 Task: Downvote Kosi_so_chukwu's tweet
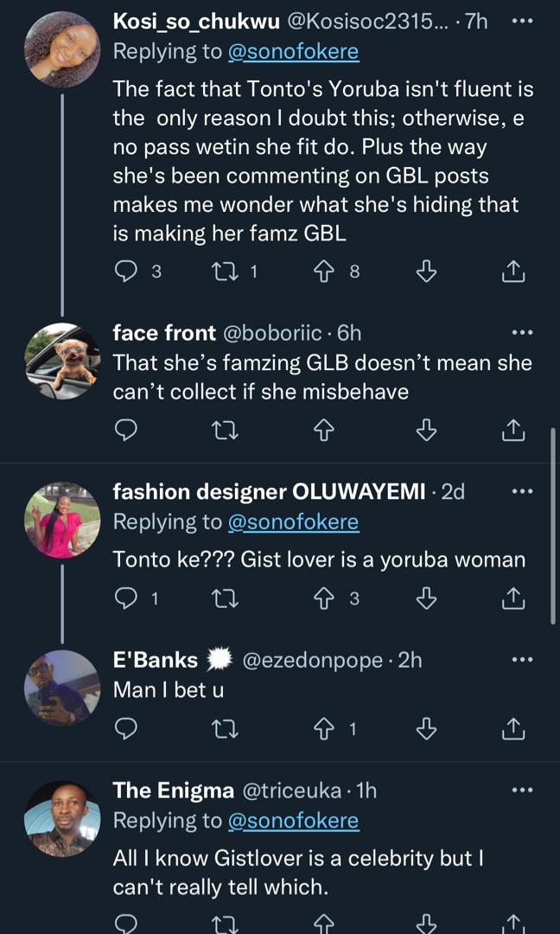tap(425, 272)
